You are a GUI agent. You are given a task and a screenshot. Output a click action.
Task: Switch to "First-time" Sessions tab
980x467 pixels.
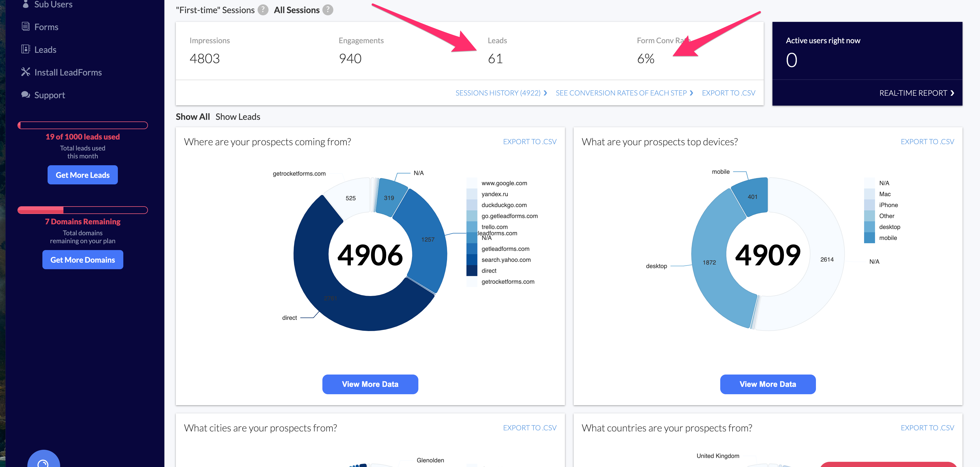pos(215,10)
